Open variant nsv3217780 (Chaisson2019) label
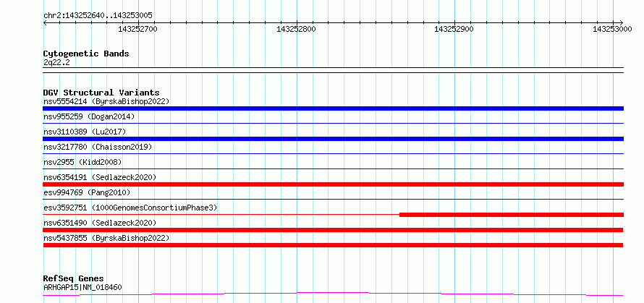Screen dimensions: 644x303 [98, 147]
